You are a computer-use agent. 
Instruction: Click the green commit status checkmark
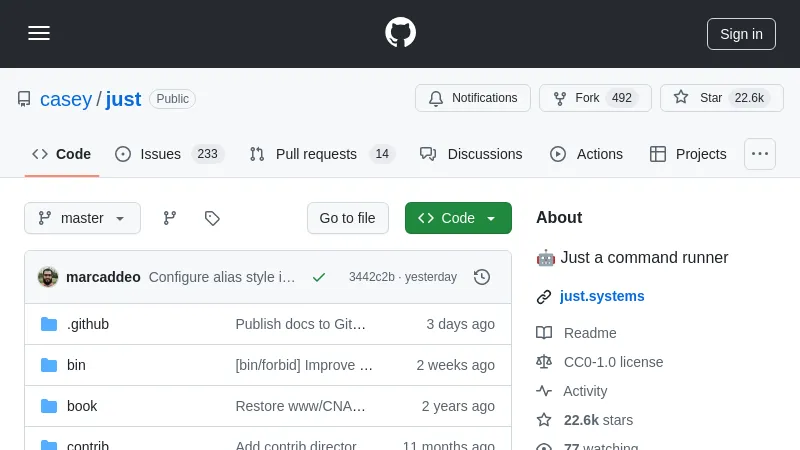(319, 277)
